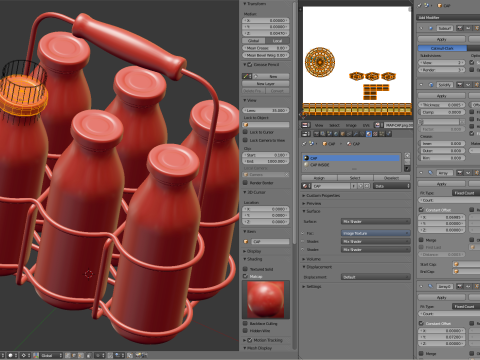Click the material browse sphere icon
The height and width of the screenshot is (360, 480).
(306, 186)
